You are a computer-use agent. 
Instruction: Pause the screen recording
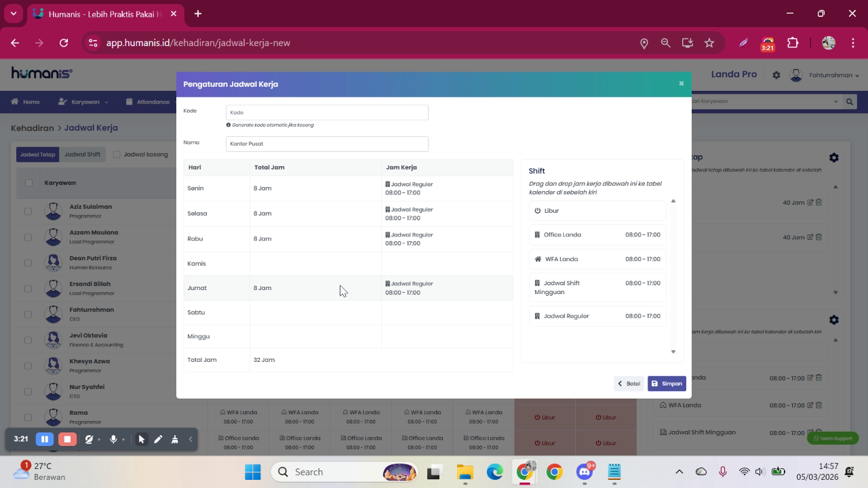point(45,439)
